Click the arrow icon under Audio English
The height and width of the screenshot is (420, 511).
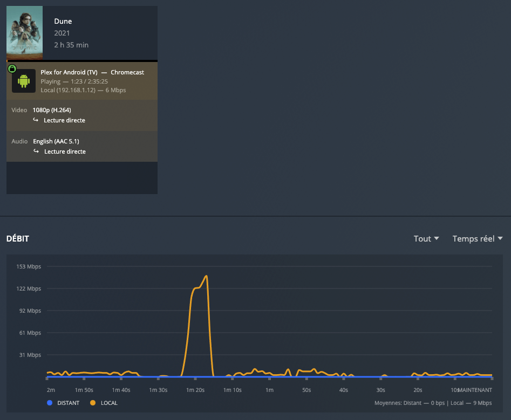click(36, 152)
